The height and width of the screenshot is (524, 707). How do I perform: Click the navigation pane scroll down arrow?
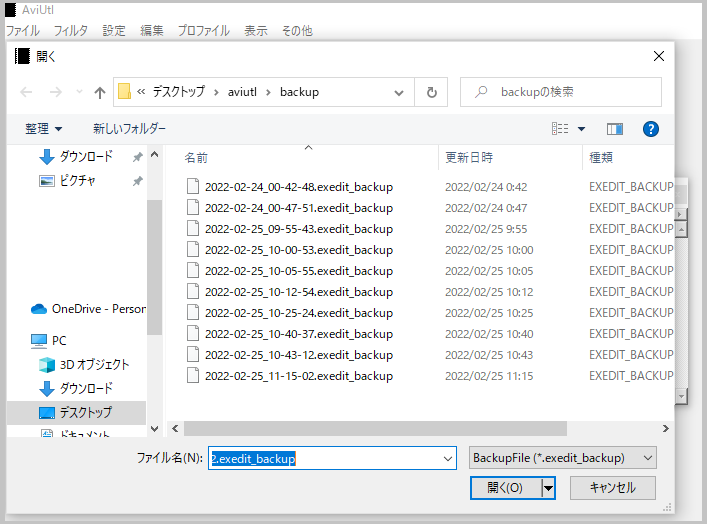pyautogui.click(x=154, y=429)
